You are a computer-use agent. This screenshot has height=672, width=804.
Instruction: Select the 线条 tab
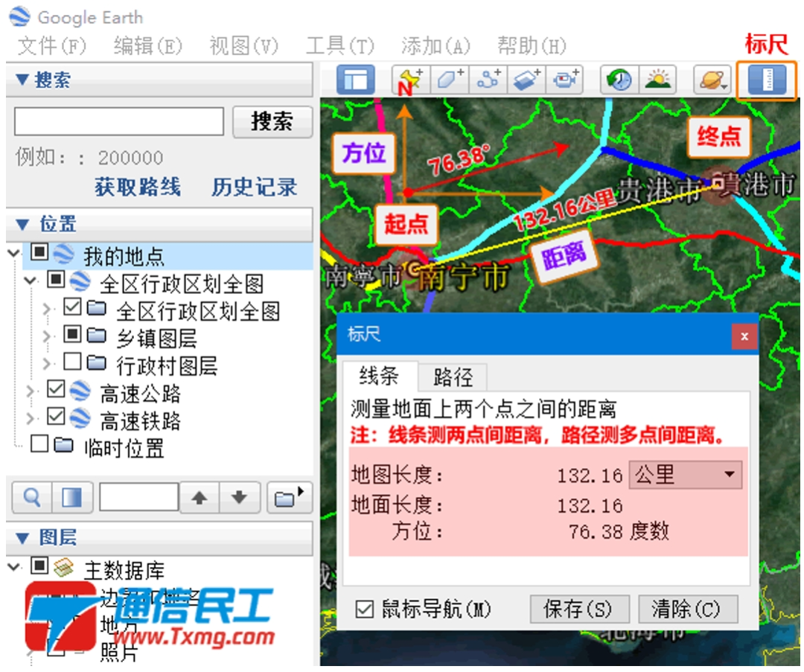(x=380, y=377)
